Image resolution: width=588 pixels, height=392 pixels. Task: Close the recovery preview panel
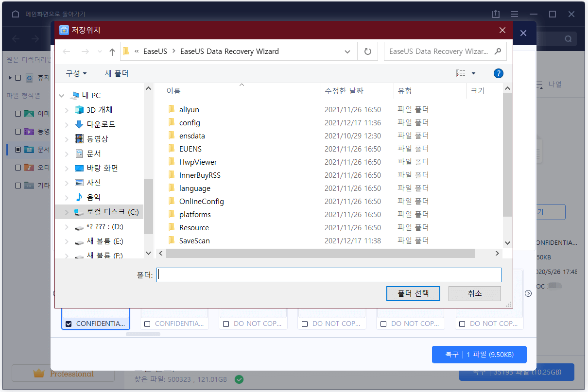[x=523, y=34]
